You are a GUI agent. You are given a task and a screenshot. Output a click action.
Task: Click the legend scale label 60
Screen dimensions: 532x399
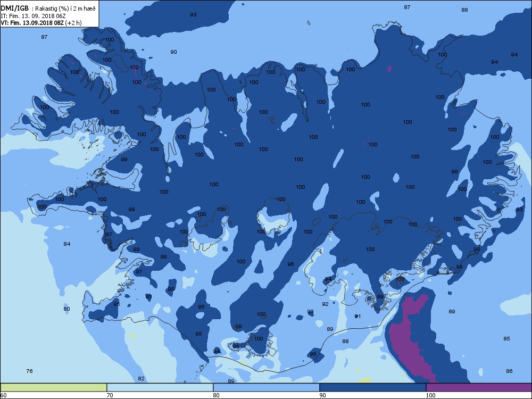(x=3, y=395)
